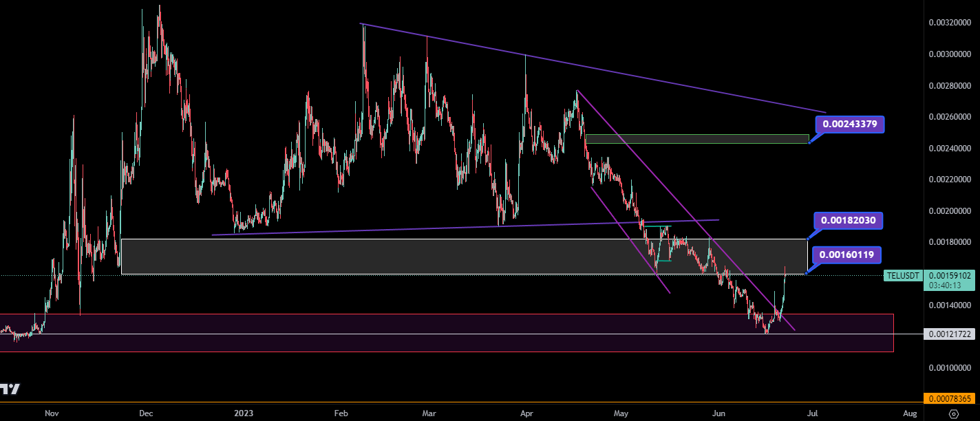
Task: Select the 0.00243379 callout label
Action: [849, 124]
